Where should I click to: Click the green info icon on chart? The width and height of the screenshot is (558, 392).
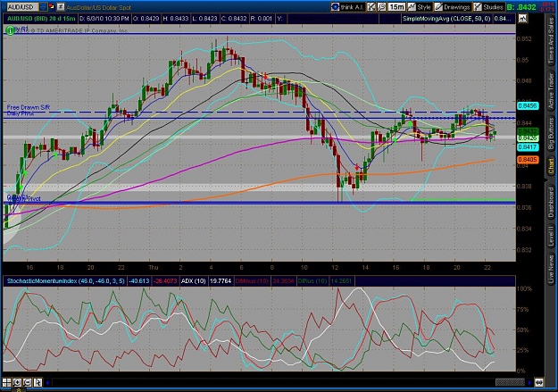(x=10, y=30)
